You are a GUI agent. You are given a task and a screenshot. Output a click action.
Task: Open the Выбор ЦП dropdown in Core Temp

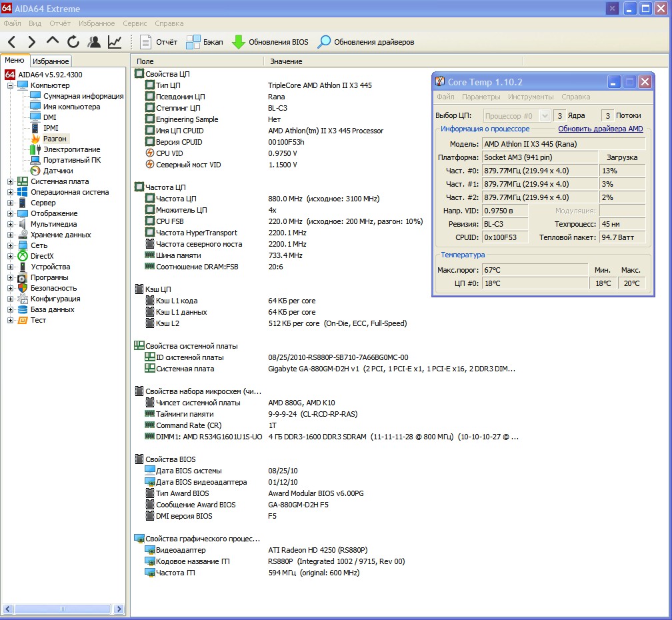(517, 116)
